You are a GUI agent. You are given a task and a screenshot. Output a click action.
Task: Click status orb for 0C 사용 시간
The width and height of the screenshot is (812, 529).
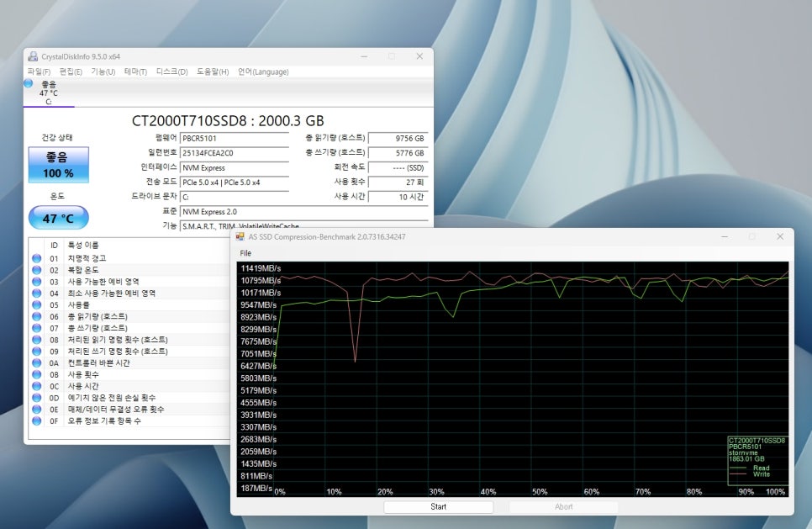tap(37, 386)
